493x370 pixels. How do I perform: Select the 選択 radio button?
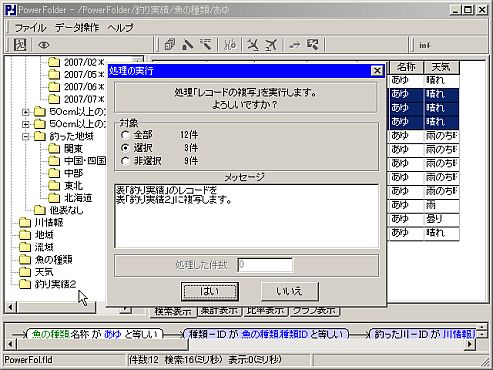coord(125,148)
